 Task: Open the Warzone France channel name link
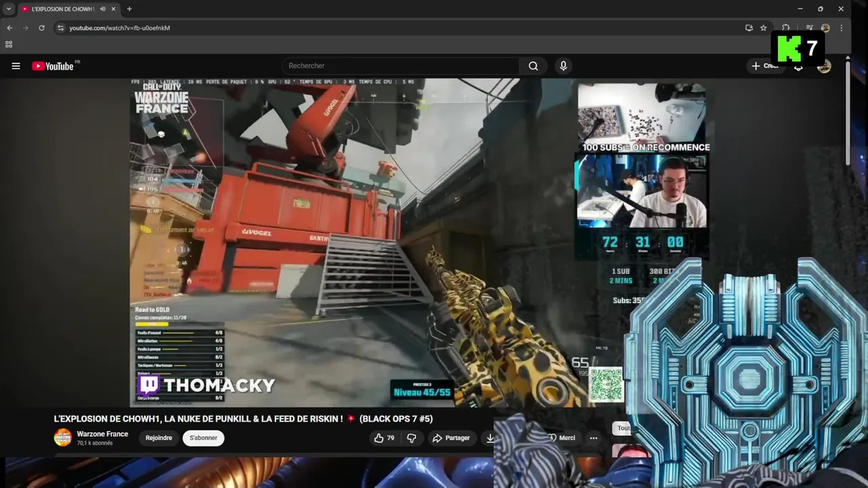pos(102,434)
